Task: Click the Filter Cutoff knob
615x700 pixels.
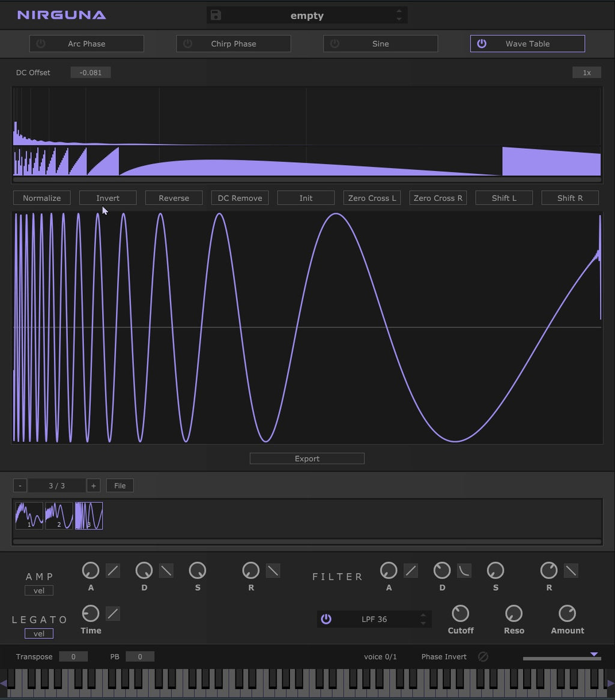Action: point(460,614)
